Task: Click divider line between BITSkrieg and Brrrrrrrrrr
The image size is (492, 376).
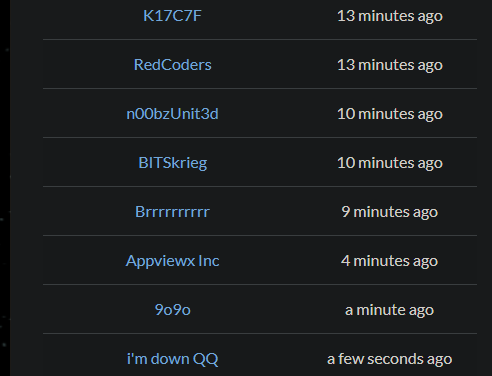Action: 260,186
